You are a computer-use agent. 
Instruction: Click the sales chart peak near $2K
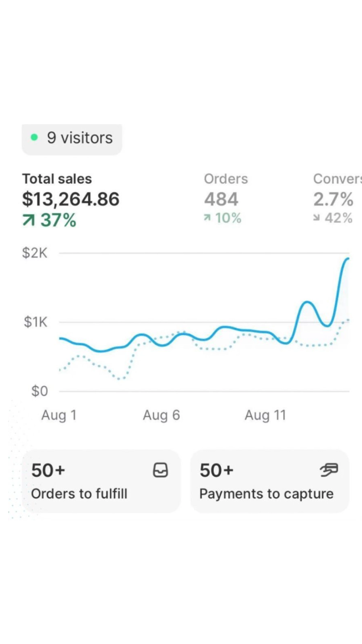tap(347, 259)
